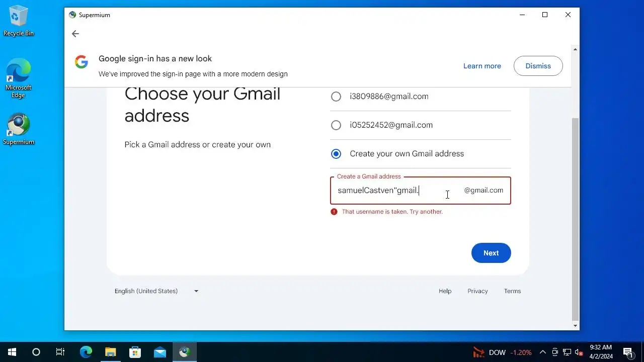Show hidden system tray icons
644x362 pixels.
click(543, 352)
